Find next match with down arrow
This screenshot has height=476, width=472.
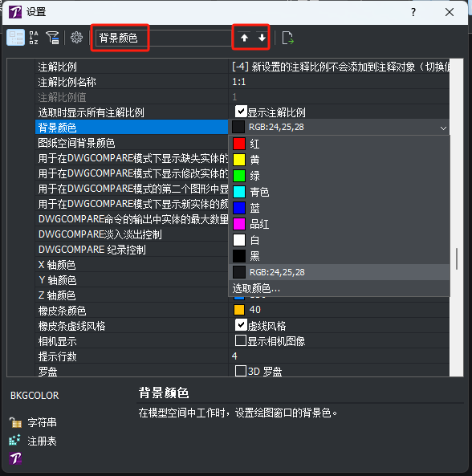pos(262,38)
